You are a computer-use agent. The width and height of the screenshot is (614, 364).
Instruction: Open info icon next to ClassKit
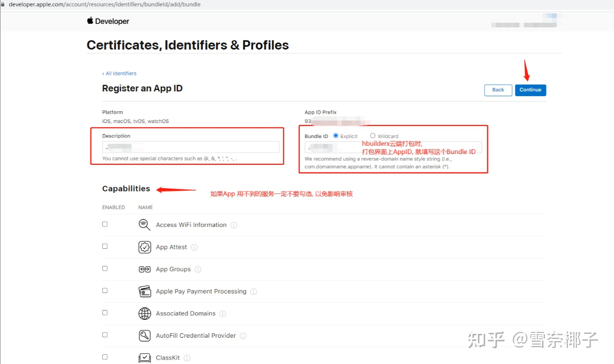pyautogui.click(x=187, y=358)
